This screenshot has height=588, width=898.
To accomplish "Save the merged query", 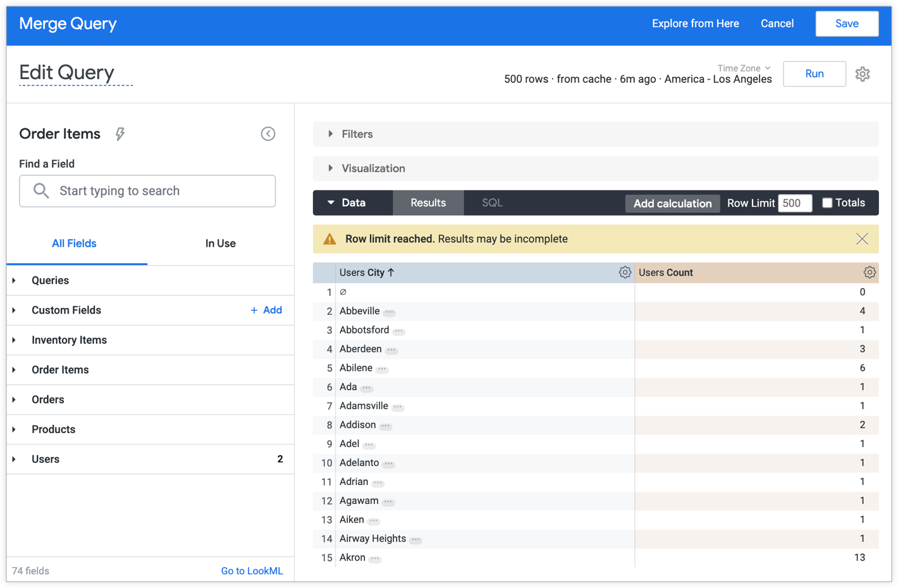I will pyautogui.click(x=847, y=23).
